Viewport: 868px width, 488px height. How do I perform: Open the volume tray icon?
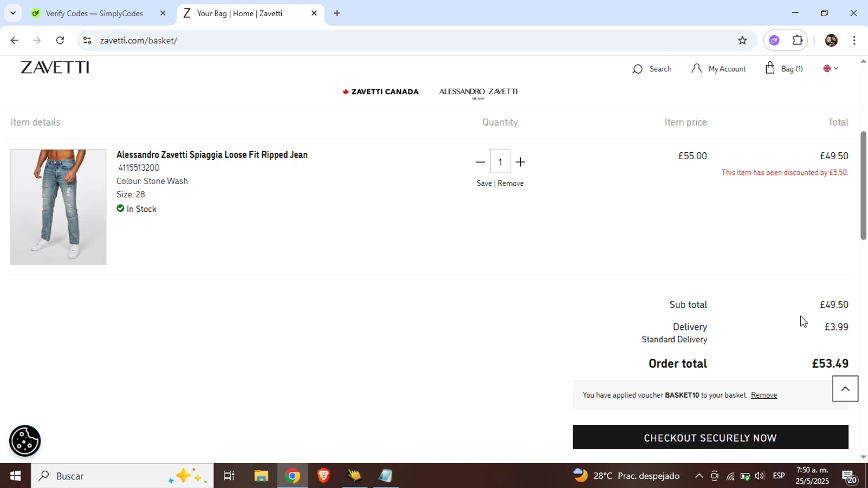759,476
